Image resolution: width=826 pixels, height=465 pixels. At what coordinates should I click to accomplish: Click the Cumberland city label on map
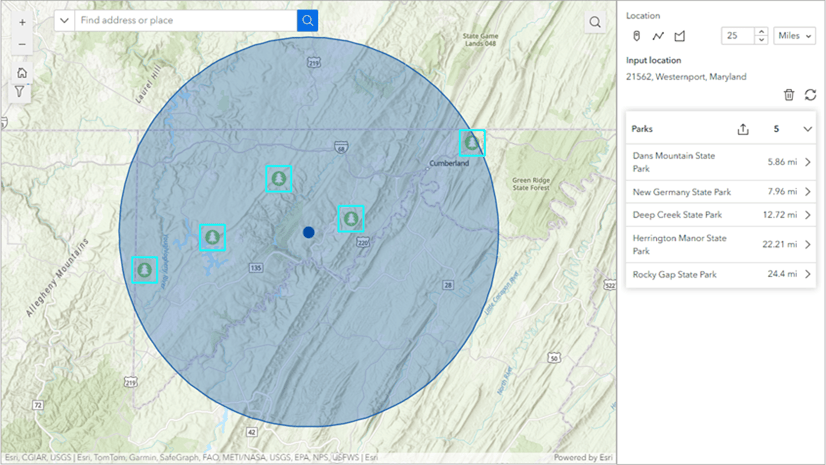coord(449,163)
